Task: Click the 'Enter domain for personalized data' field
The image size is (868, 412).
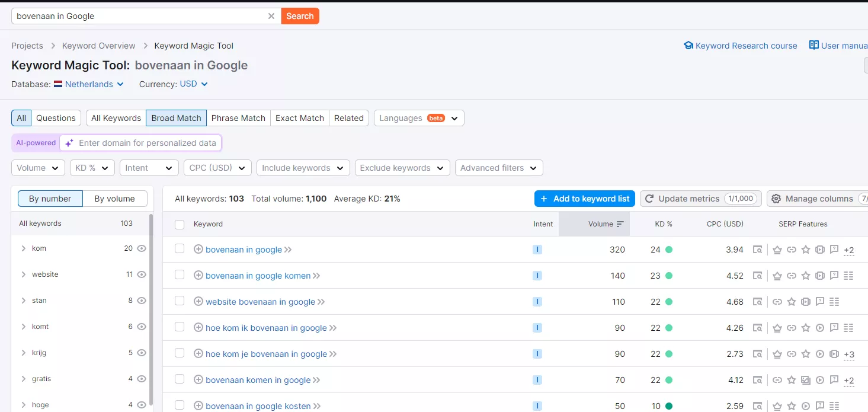Action: 147,143
